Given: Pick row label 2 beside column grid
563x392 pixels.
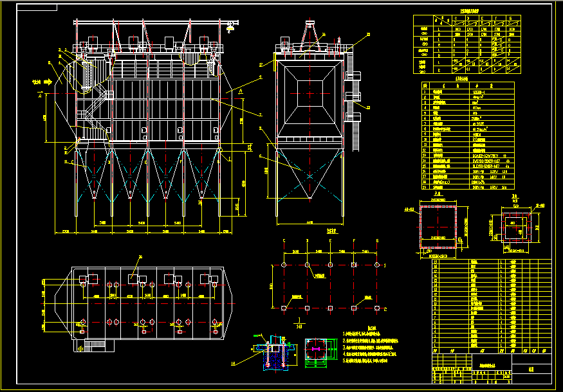Looking at the screenshot, I should click(x=385, y=309).
